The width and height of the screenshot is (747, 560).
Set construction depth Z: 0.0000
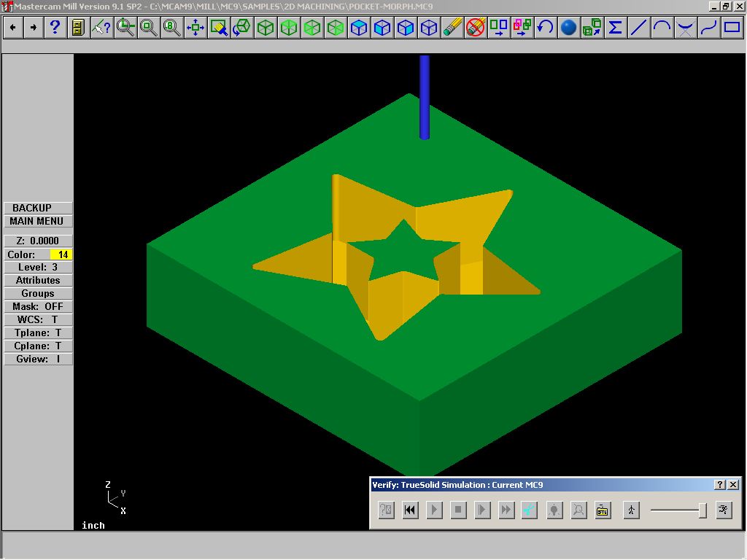(x=38, y=241)
